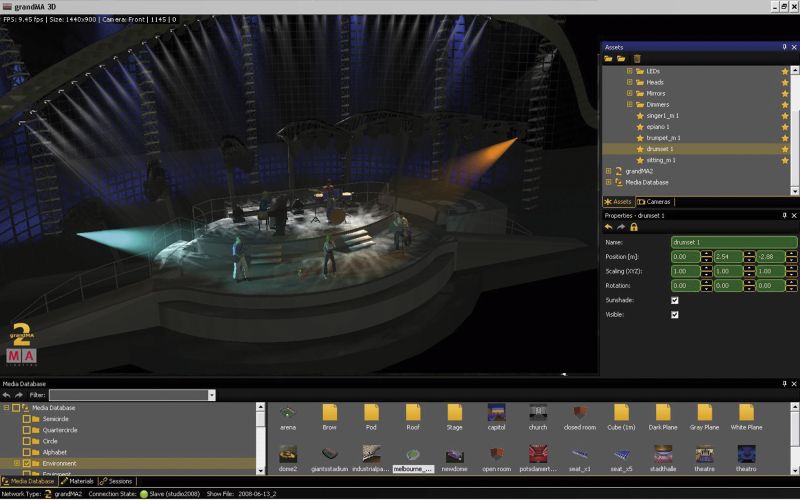800x500 pixels.
Task: Check the Semicircle folder checkbox
Action: click(x=27, y=419)
